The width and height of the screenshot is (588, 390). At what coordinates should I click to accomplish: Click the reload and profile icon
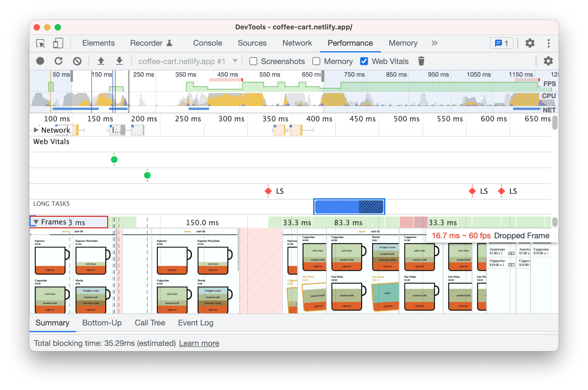(x=59, y=61)
